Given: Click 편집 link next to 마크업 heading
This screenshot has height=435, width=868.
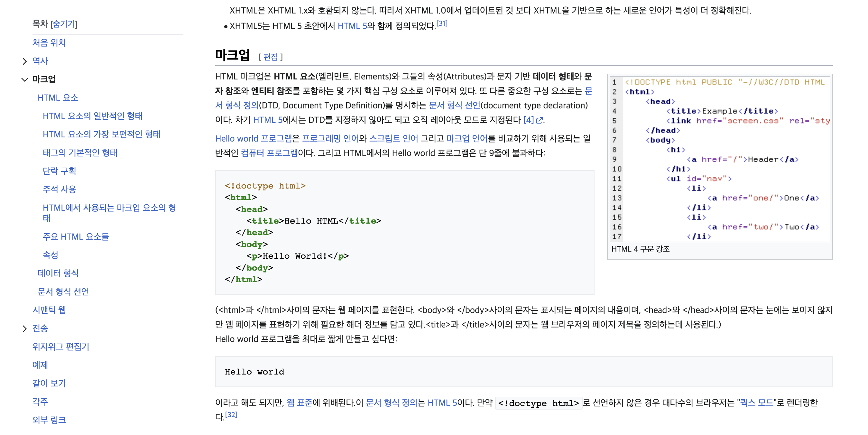Looking at the screenshot, I should (271, 57).
